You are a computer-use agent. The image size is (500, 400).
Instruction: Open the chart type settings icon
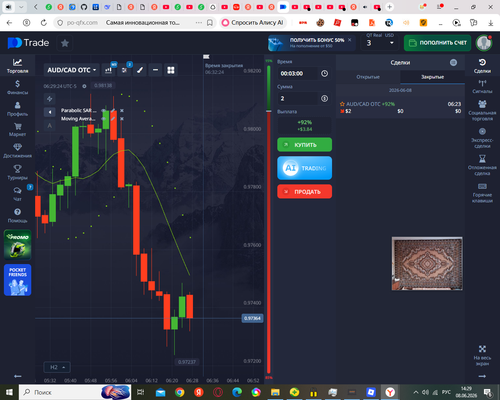click(x=109, y=70)
